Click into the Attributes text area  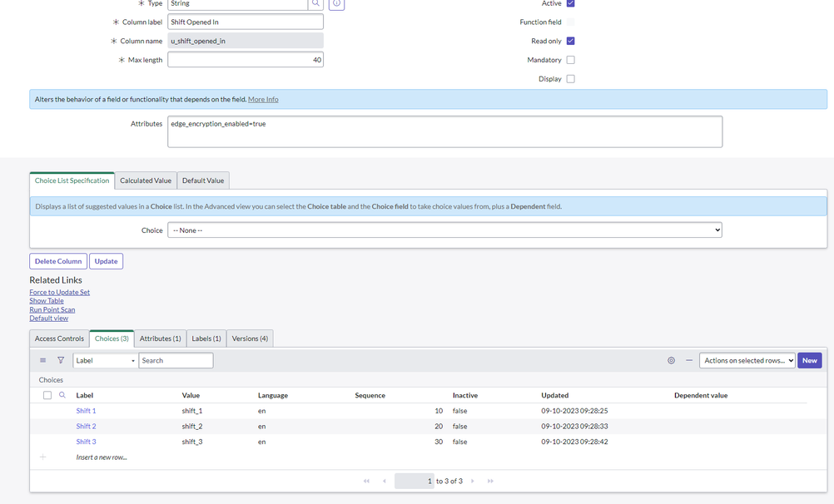pyautogui.click(x=444, y=131)
